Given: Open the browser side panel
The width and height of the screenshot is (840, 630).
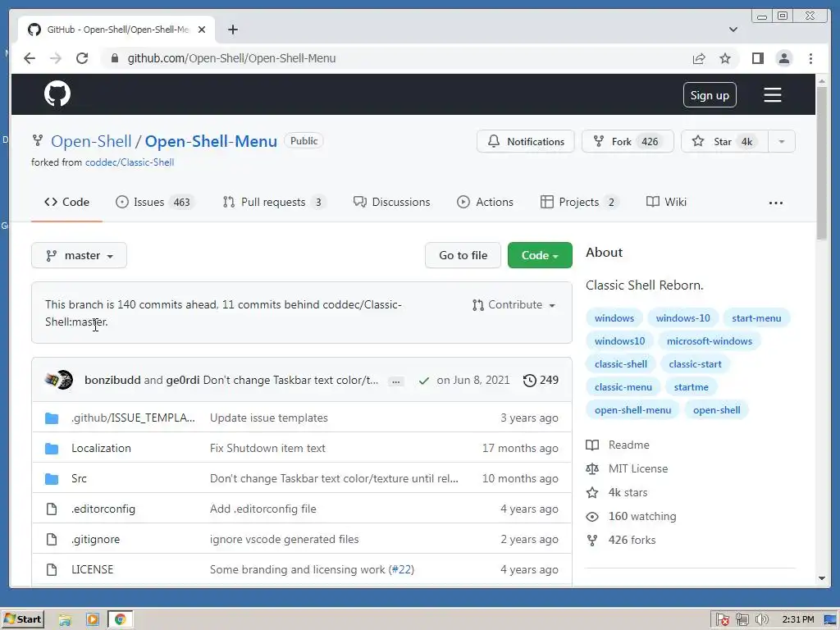Looking at the screenshot, I should click(757, 58).
